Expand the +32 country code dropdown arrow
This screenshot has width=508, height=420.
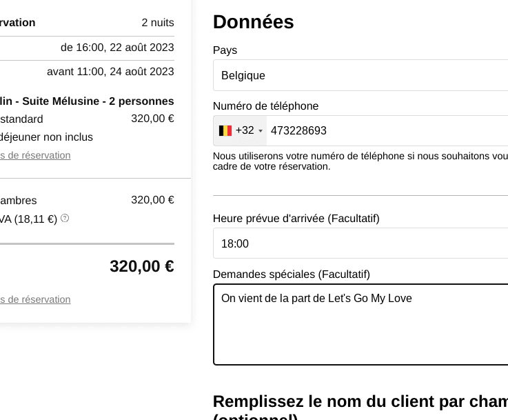260,131
